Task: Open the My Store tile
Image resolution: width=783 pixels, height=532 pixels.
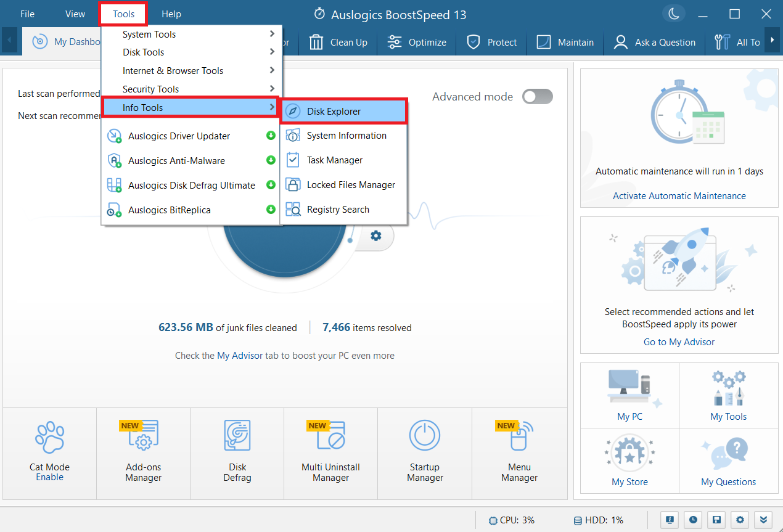Action: pyautogui.click(x=629, y=461)
